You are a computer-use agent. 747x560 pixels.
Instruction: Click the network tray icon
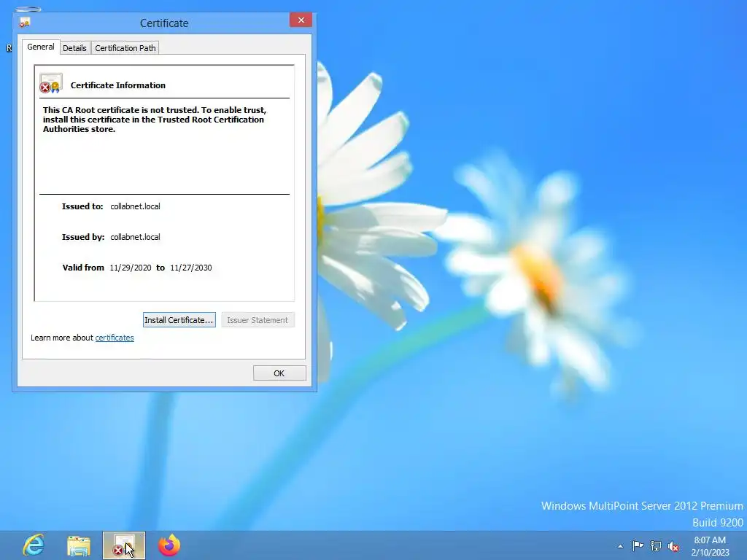[656, 545]
